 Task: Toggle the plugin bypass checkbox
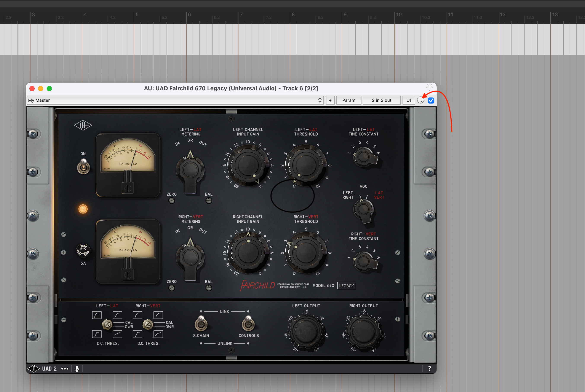[x=431, y=100]
